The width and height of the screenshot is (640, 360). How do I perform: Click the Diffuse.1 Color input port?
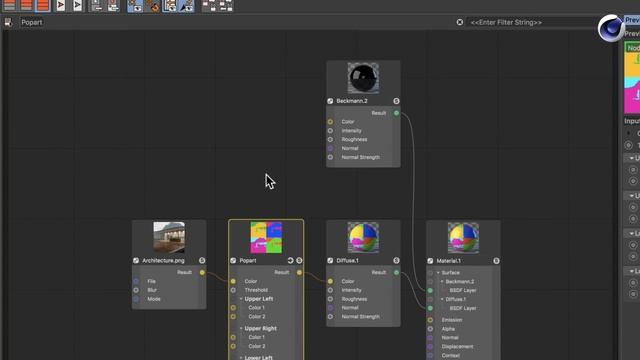pos(330,281)
